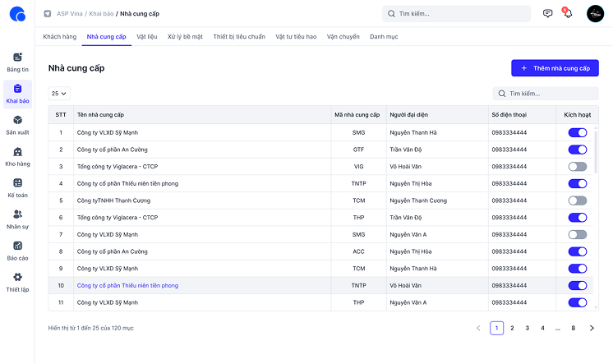This screenshot has height=364, width=613.
Task: Expand the 25 rows-per-page dropdown
Action: 59,94
